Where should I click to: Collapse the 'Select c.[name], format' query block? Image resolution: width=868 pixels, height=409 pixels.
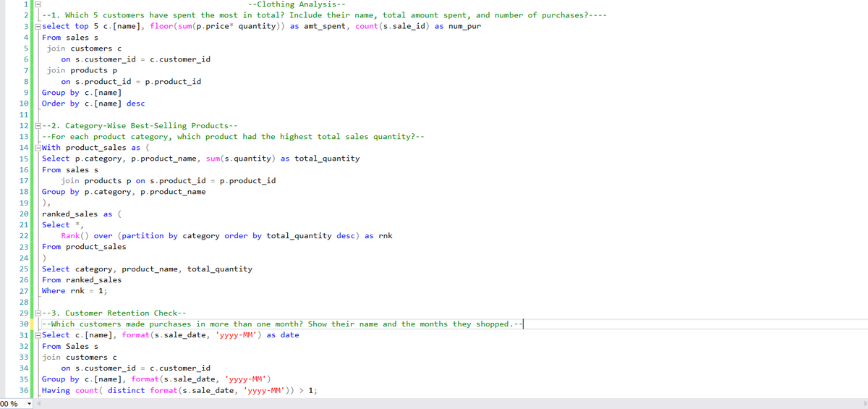coord(38,335)
